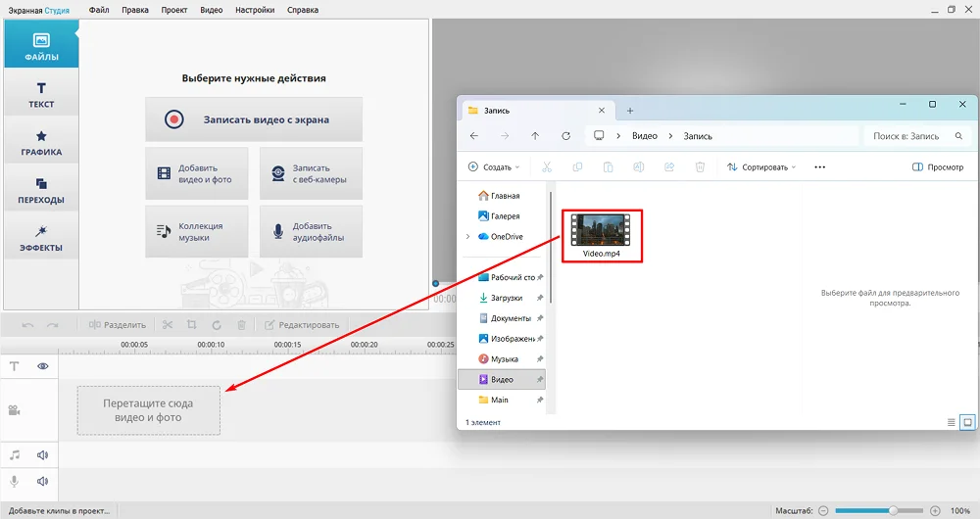
Task: Open the Текст sidebar section
Action: pyautogui.click(x=41, y=92)
